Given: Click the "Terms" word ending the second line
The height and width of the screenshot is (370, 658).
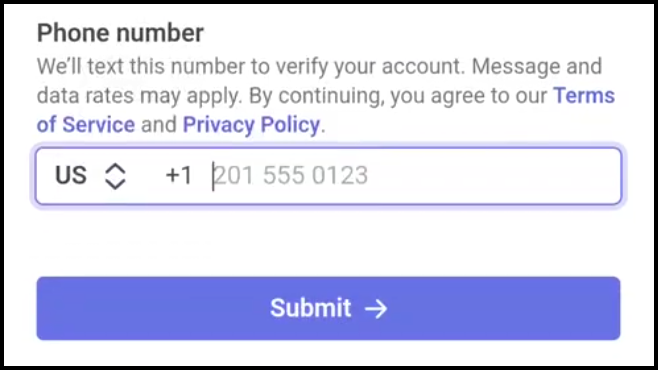Looking at the screenshot, I should click(584, 96).
